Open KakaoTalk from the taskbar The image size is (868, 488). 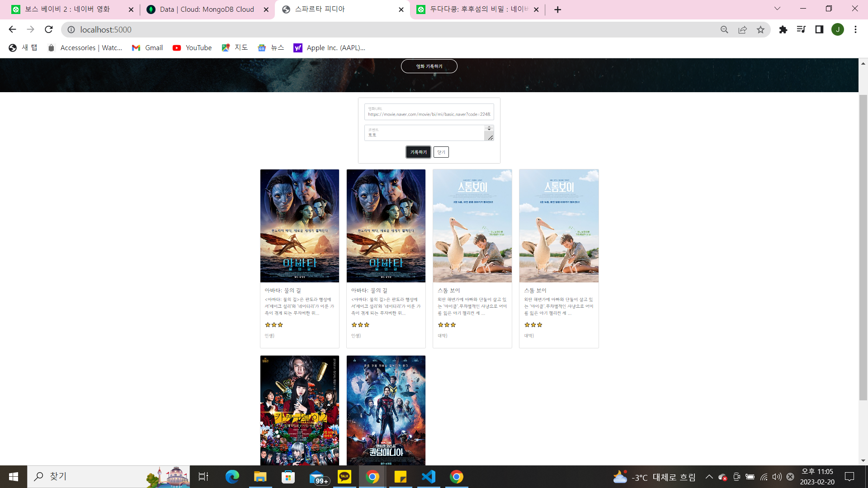(344, 477)
